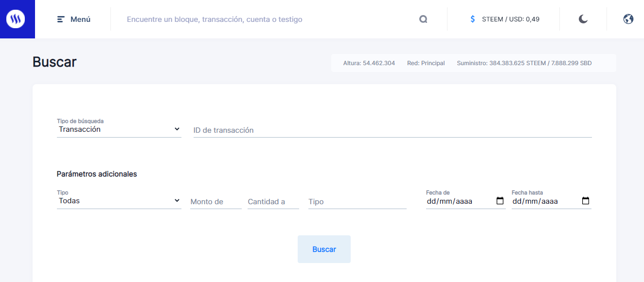Viewport: 644px width, 282px height.
Task: Click the ID de transacción field
Action: coord(393,130)
